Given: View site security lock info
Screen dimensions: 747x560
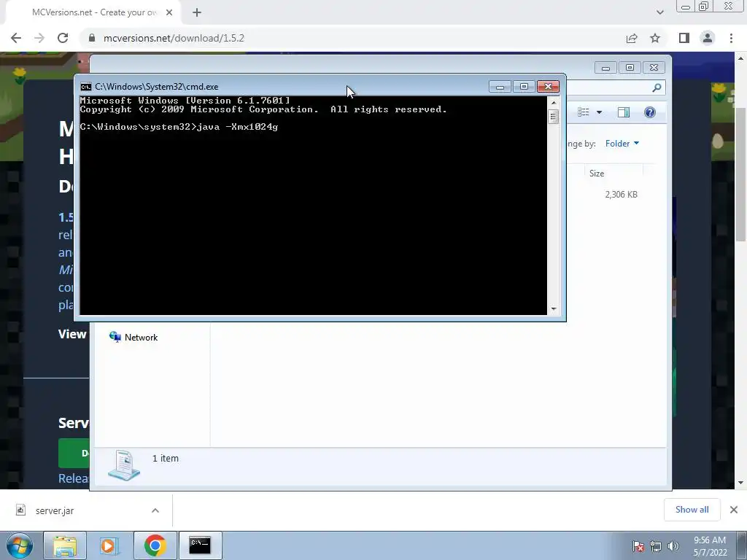Looking at the screenshot, I should pos(92,38).
